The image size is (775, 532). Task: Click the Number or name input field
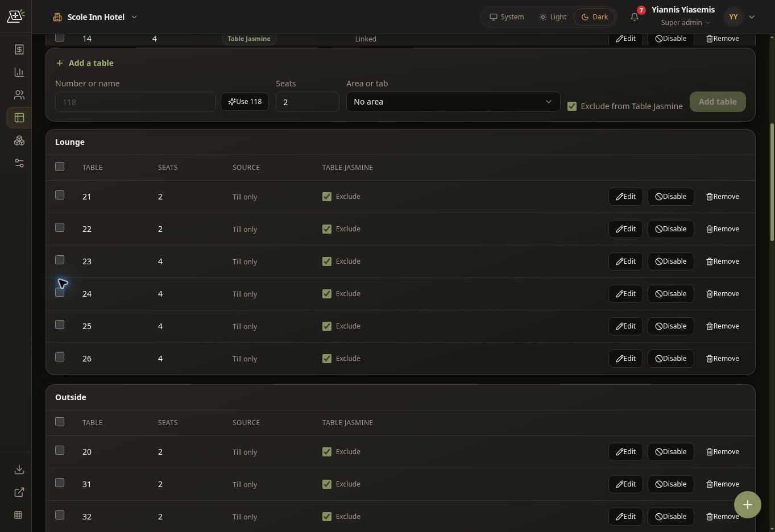tap(135, 102)
